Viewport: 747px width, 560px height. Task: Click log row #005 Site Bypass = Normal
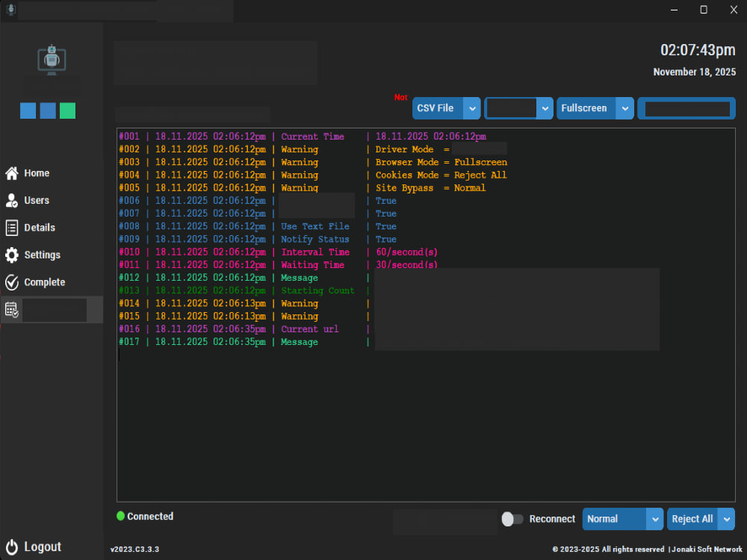303,188
